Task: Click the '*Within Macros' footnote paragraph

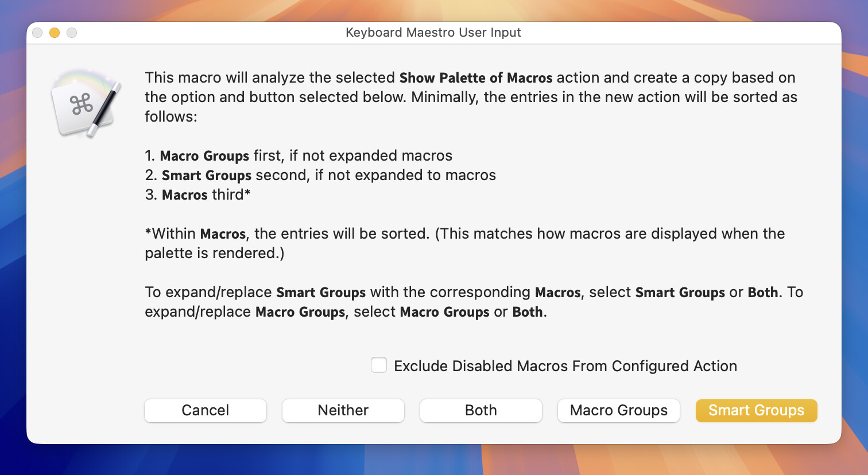Action: pos(465,243)
